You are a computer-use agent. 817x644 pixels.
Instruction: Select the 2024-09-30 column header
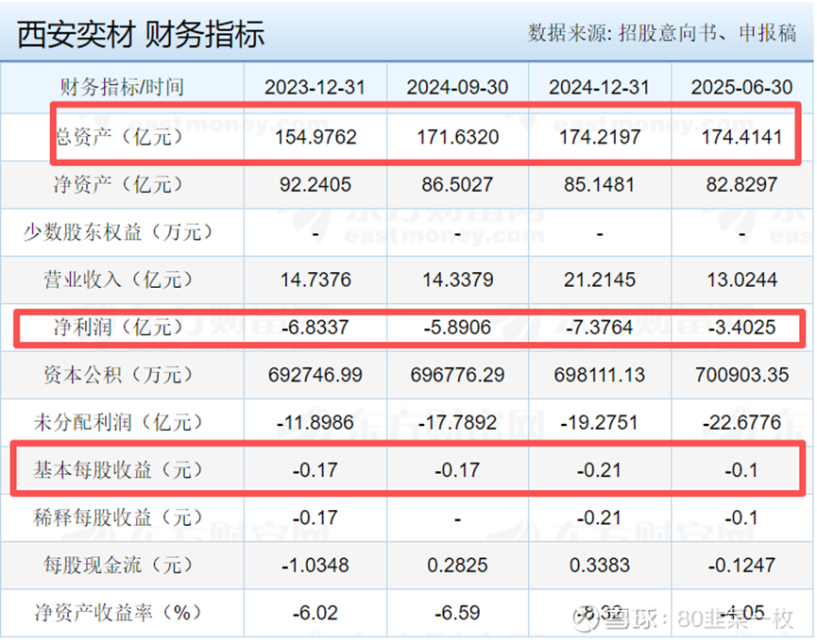click(x=457, y=88)
